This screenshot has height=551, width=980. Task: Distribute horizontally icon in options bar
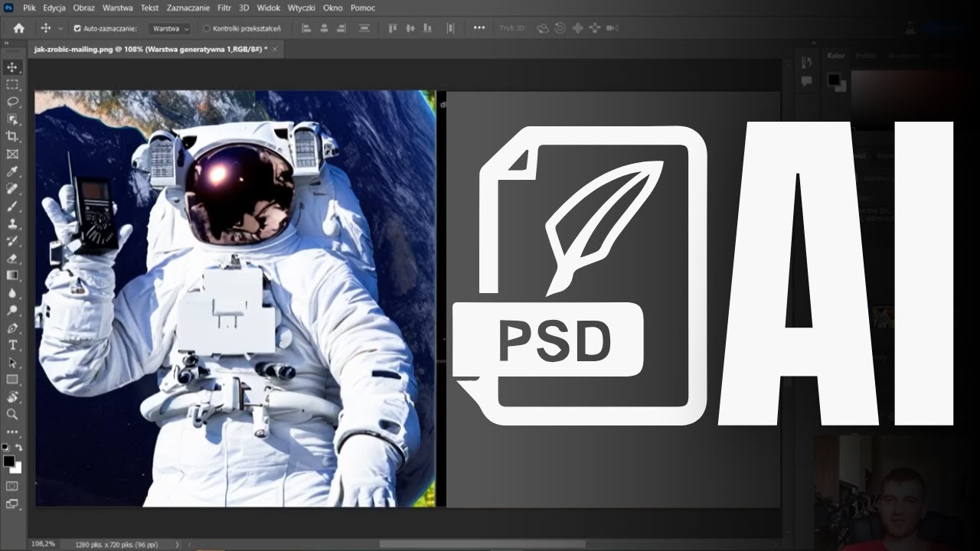click(x=450, y=28)
